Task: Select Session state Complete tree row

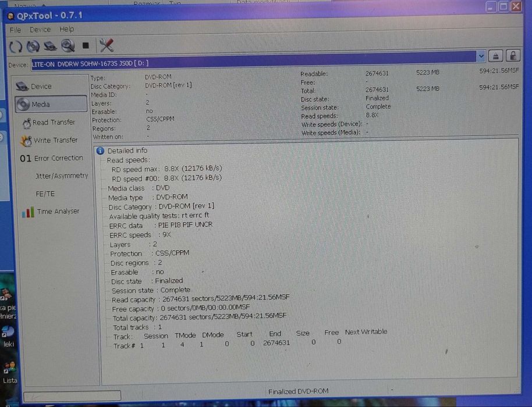Action: point(151,291)
